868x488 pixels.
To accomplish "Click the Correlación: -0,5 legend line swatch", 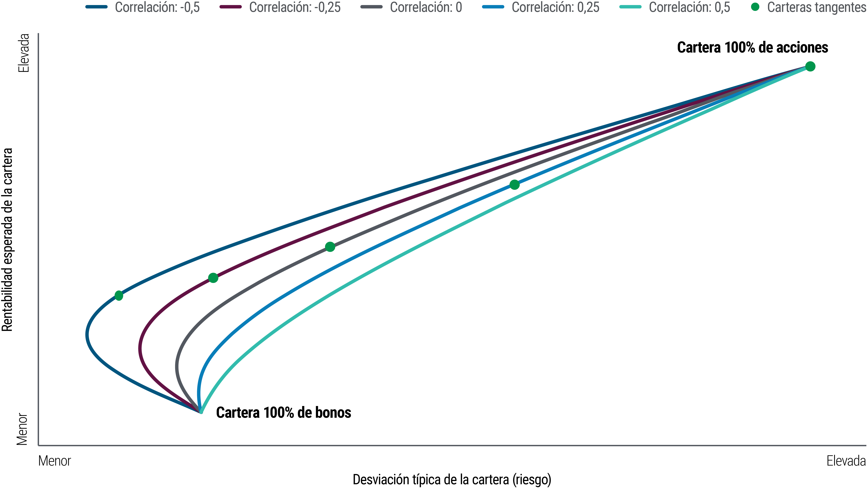I will coord(97,7).
